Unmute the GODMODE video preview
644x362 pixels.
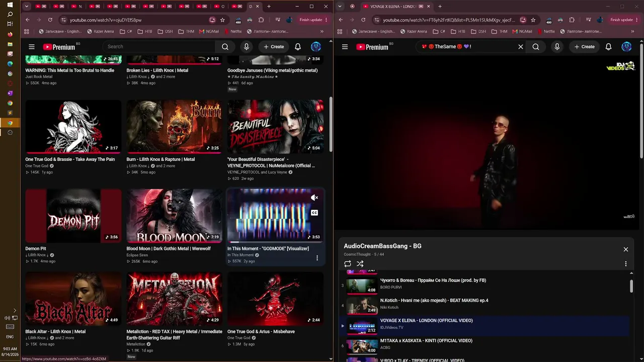[314, 198]
